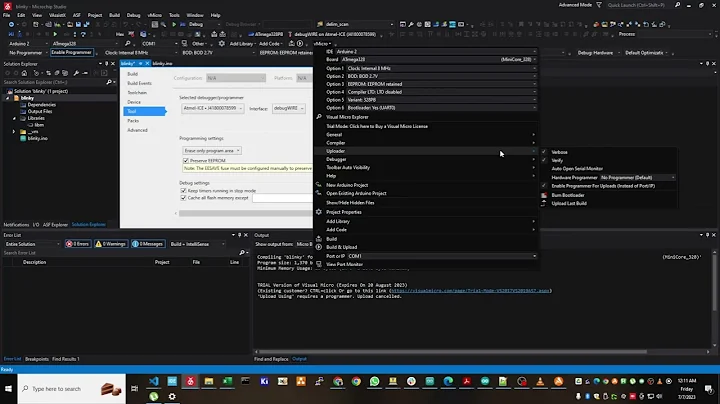Open the Excel taskbar icon

[227, 382]
